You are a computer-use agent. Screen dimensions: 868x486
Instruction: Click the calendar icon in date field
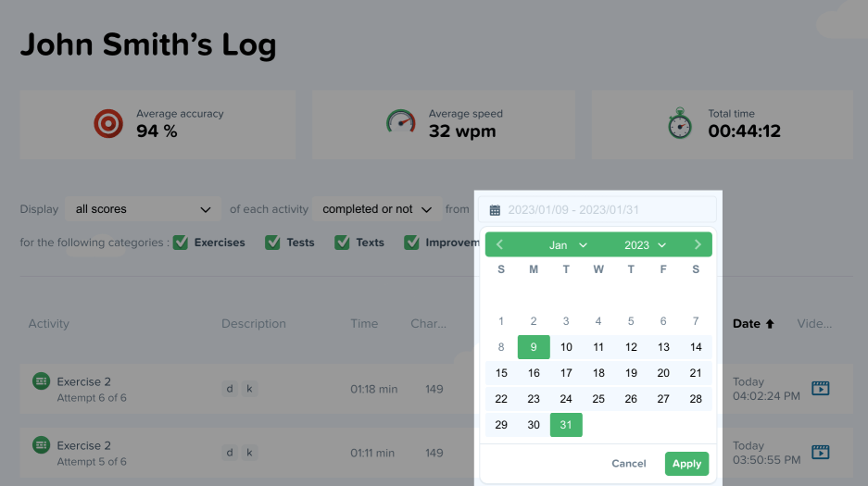495,210
